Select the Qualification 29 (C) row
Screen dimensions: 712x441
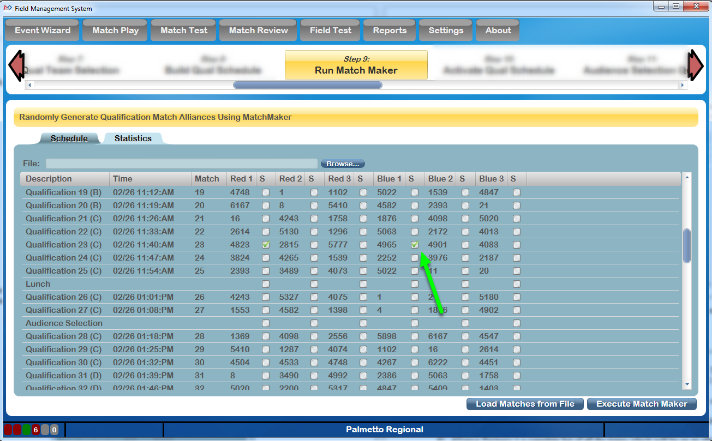pyautogui.click(x=350, y=350)
